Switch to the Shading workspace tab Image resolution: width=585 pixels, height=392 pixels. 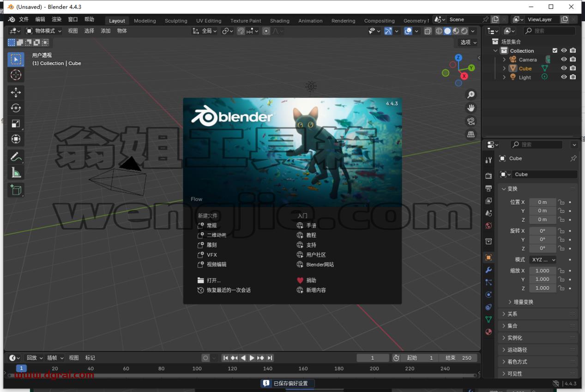(x=280, y=21)
